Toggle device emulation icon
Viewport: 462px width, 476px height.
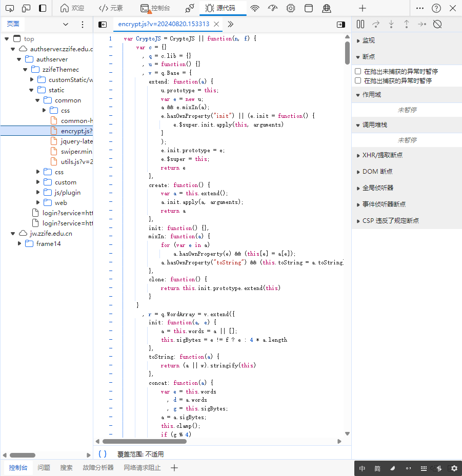pyautogui.click(x=26, y=8)
